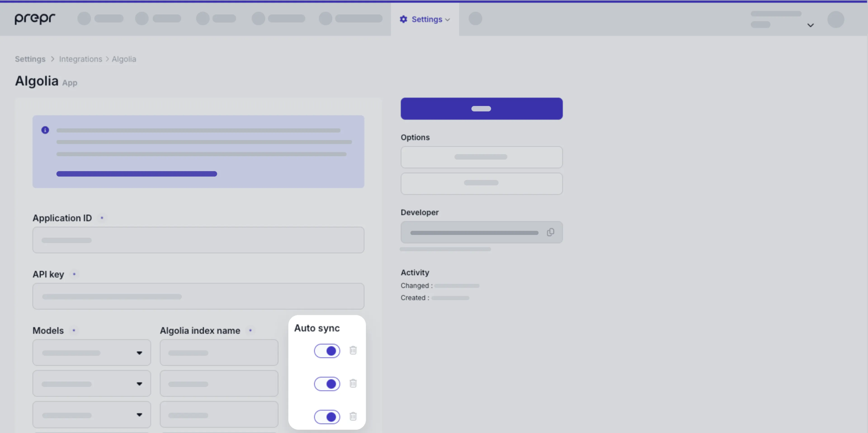The image size is (868, 433).
Task: Click the second Algolia index name field
Action: click(x=219, y=384)
